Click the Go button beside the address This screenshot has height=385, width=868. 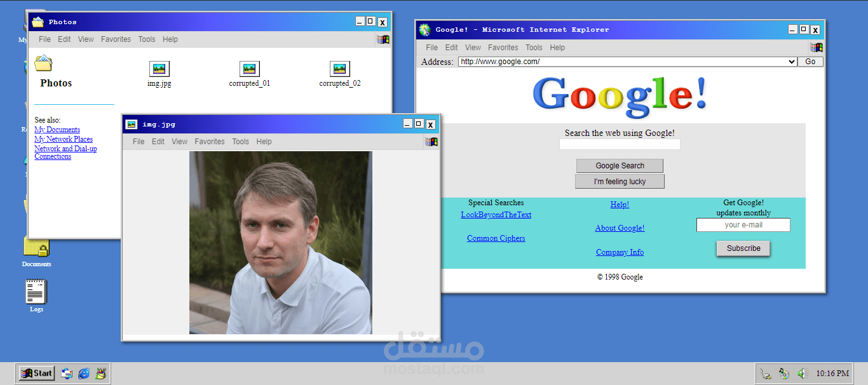point(810,62)
